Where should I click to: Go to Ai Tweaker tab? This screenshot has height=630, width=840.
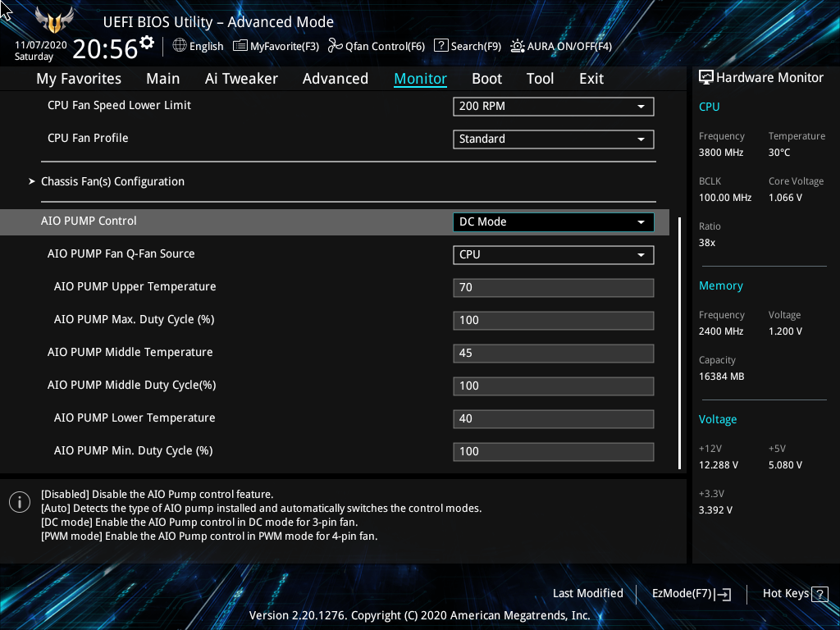pyautogui.click(x=241, y=78)
